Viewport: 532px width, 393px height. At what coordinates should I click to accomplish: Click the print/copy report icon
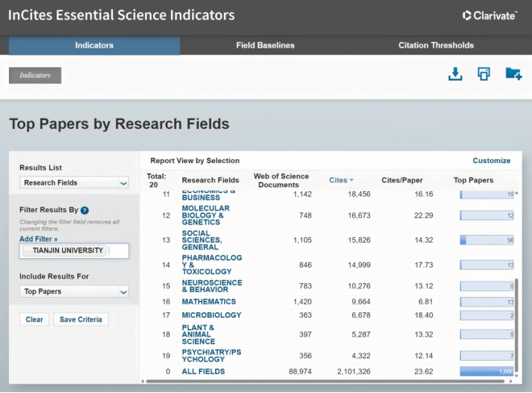[x=484, y=73]
